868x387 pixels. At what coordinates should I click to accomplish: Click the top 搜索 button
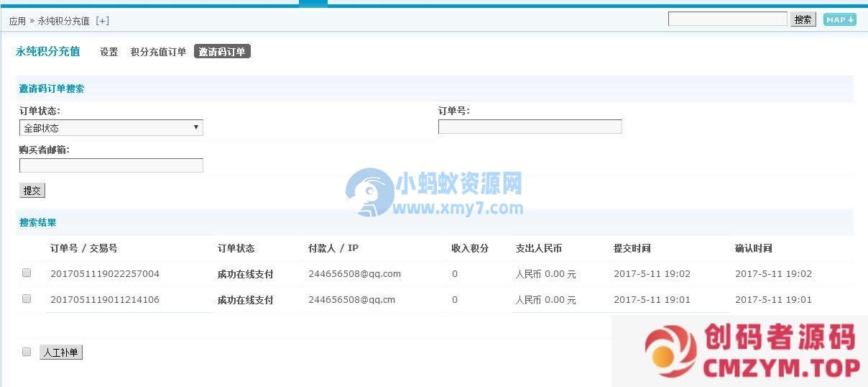click(803, 19)
